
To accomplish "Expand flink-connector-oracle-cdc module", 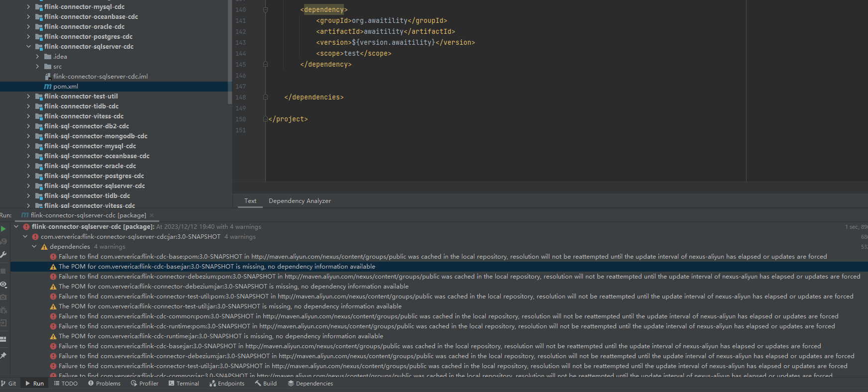I will [28, 27].
